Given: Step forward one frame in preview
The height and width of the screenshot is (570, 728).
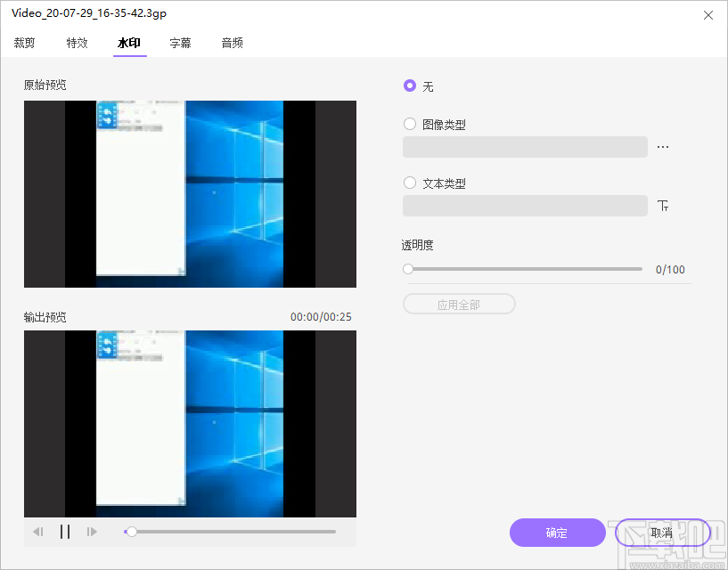Looking at the screenshot, I should [92, 531].
